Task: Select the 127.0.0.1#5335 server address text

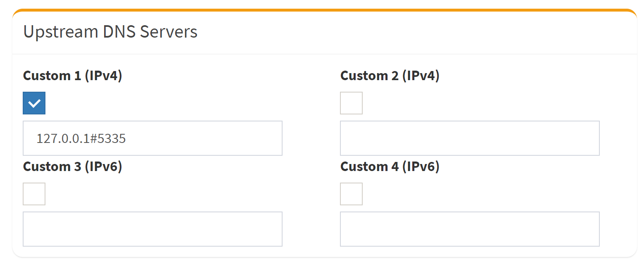Action: (81, 138)
